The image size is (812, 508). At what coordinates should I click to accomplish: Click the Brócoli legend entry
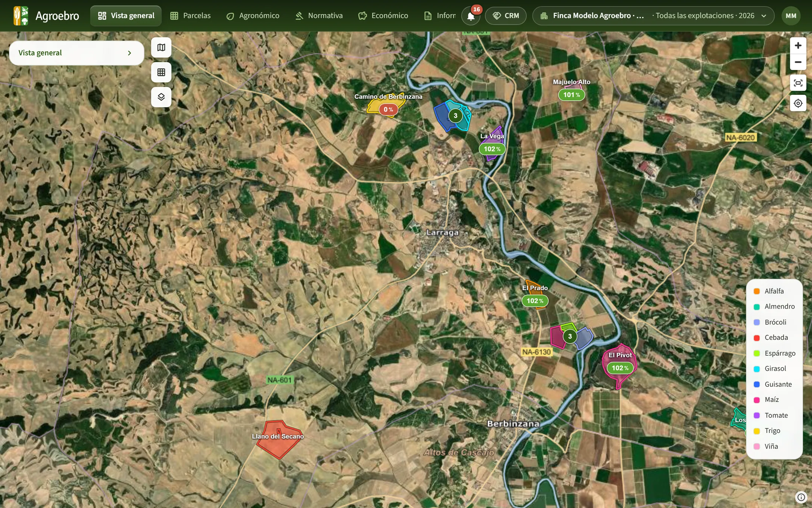coord(770,322)
